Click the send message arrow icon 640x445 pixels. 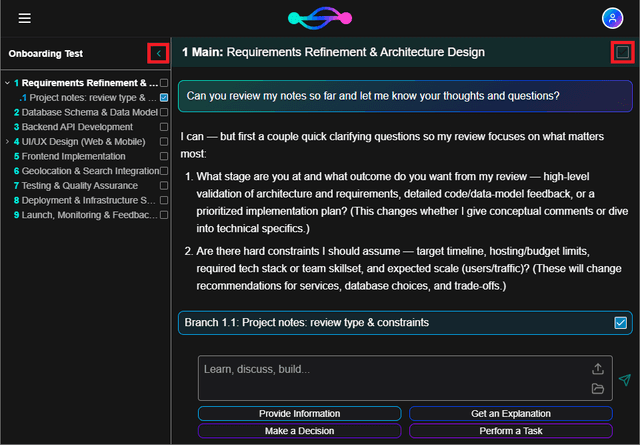pyautogui.click(x=624, y=380)
